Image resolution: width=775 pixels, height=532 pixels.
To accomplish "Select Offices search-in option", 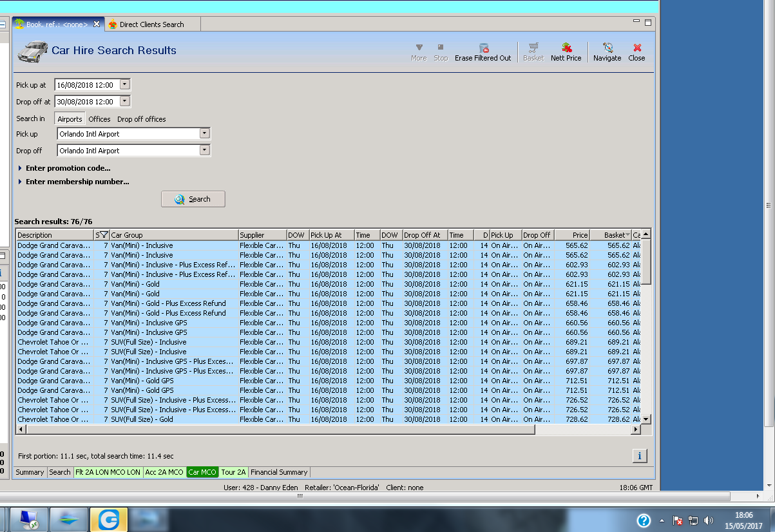I will [99, 119].
